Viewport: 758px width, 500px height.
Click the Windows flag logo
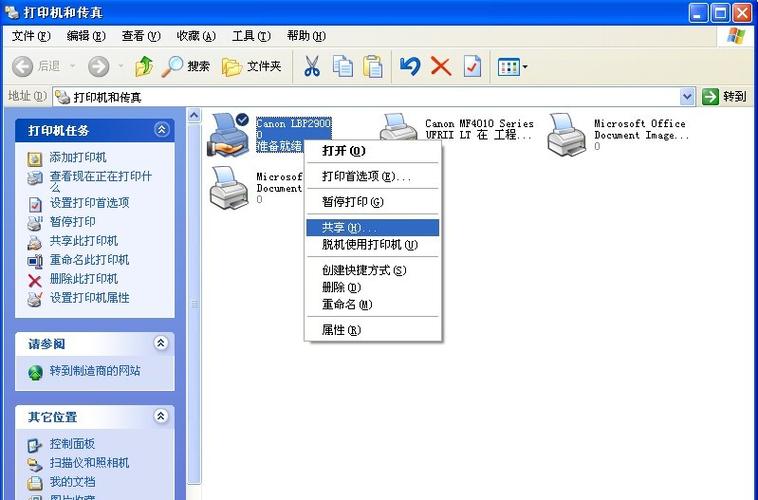(x=736, y=36)
